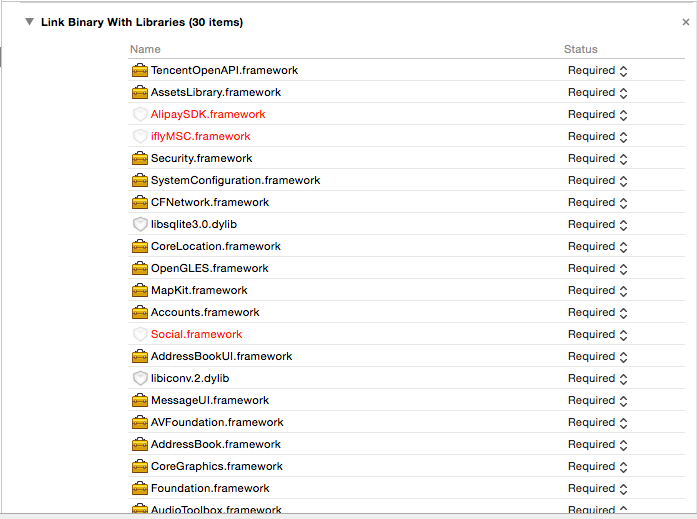Click the OpenGLES.framework toolbox icon
The width and height of the screenshot is (697, 519).
[x=140, y=268]
